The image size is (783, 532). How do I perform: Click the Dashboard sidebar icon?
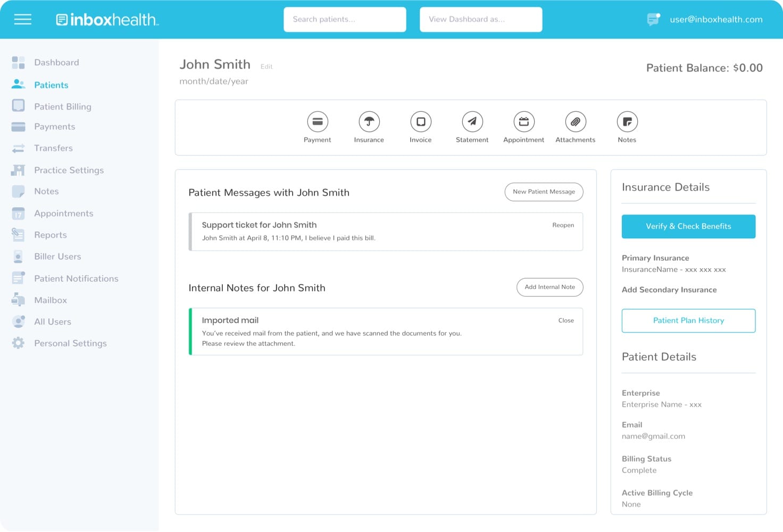pos(18,63)
